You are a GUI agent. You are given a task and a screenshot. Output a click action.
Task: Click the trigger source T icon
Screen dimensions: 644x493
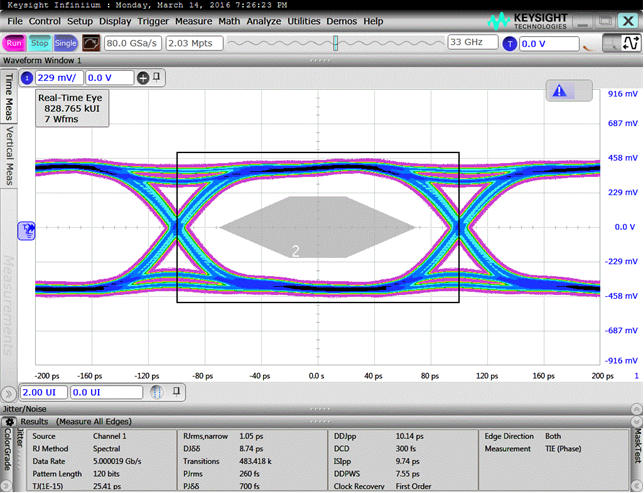click(510, 43)
